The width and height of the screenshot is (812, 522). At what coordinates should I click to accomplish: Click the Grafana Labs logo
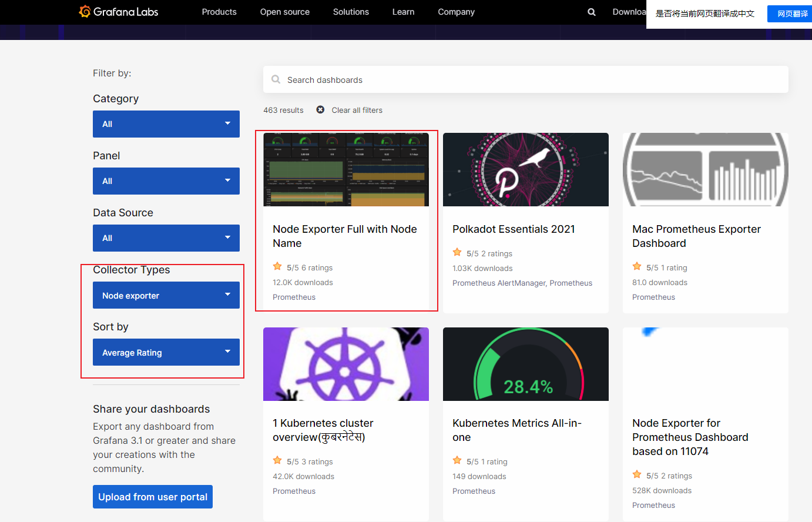(x=118, y=12)
